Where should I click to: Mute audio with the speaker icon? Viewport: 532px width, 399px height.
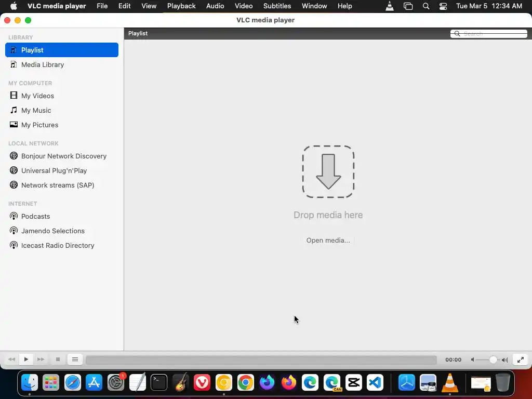tap(472, 360)
